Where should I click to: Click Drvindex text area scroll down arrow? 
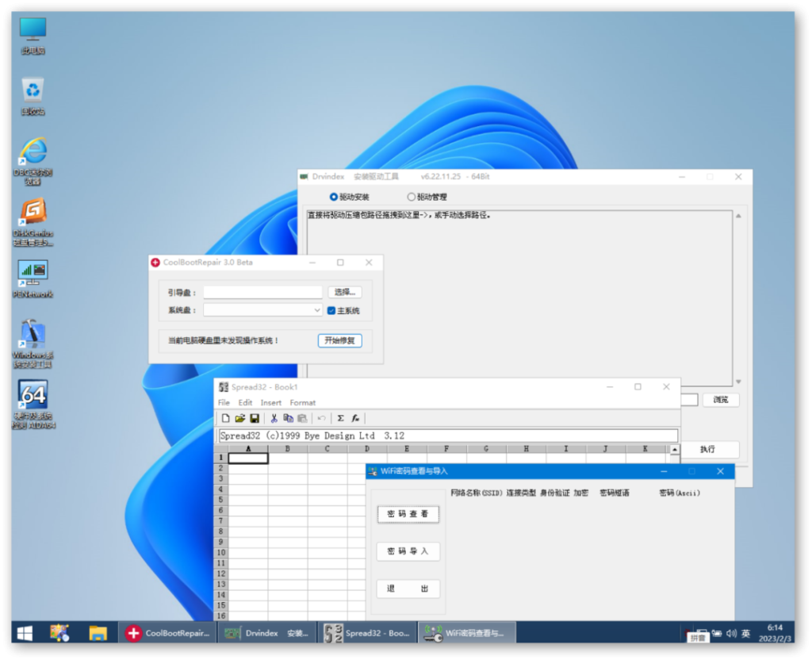click(x=738, y=382)
